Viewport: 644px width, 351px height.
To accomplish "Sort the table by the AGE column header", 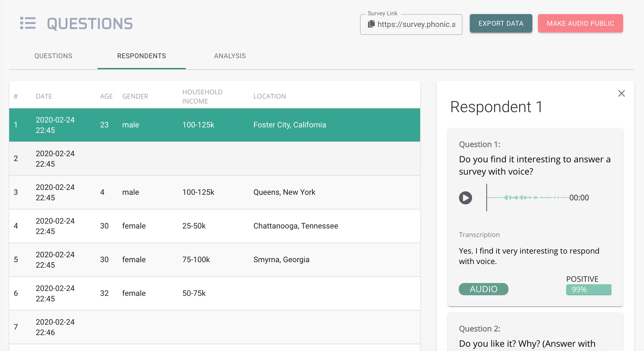I will coord(106,96).
